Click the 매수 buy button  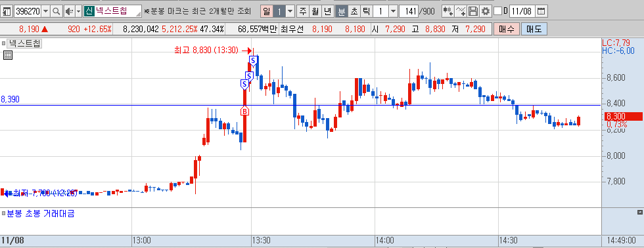pyautogui.click(x=506, y=29)
